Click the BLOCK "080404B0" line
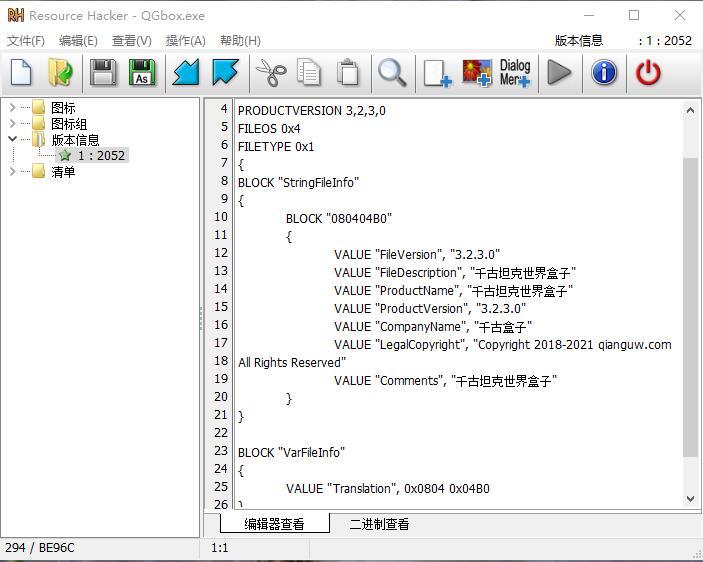 point(339,218)
